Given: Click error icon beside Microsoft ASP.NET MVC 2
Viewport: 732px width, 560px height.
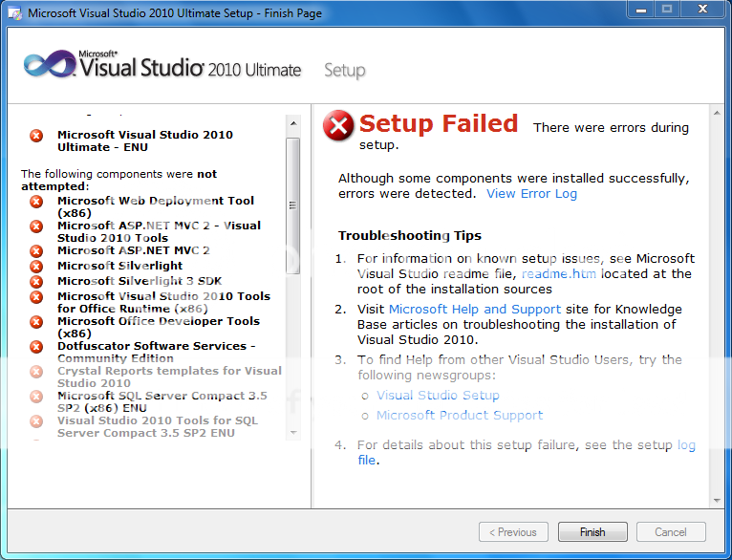Looking at the screenshot, I should 36,251.
